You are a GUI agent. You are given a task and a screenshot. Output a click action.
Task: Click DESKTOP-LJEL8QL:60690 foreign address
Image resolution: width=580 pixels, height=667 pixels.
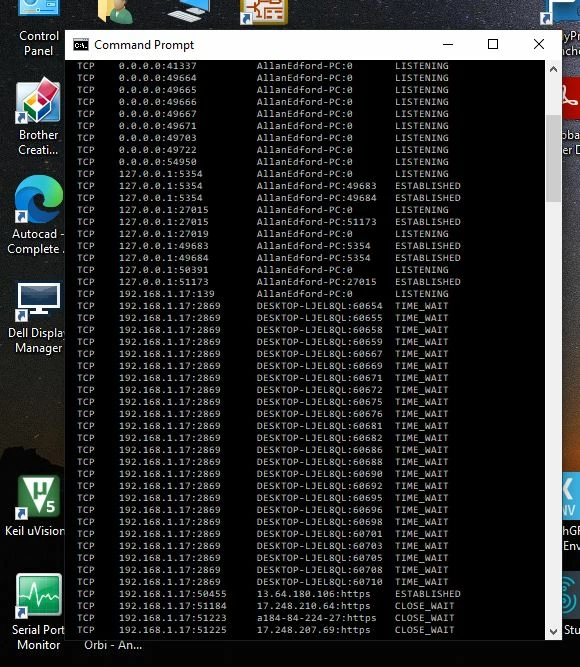pyautogui.click(x=319, y=474)
